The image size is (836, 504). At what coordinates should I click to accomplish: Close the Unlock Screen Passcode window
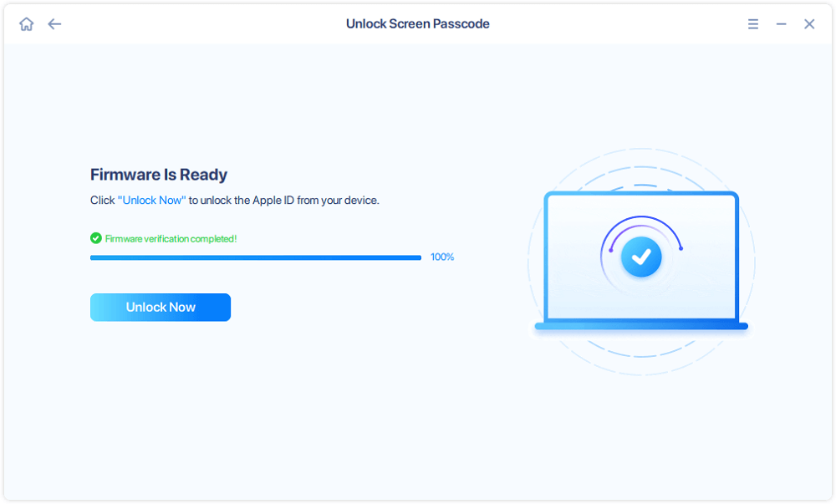[x=809, y=24]
